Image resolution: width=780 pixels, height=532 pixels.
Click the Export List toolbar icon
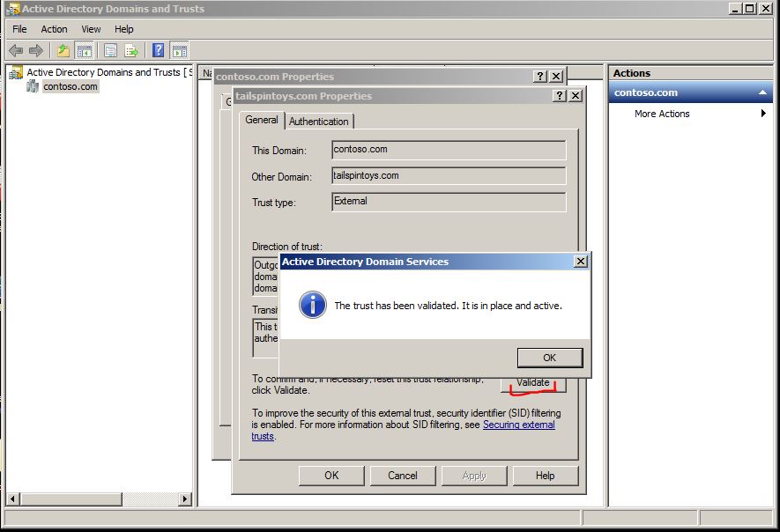click(131, 50)
